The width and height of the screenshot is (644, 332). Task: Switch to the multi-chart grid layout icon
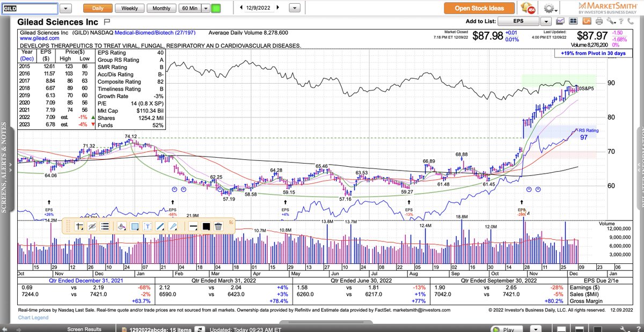tap(573, 21)
